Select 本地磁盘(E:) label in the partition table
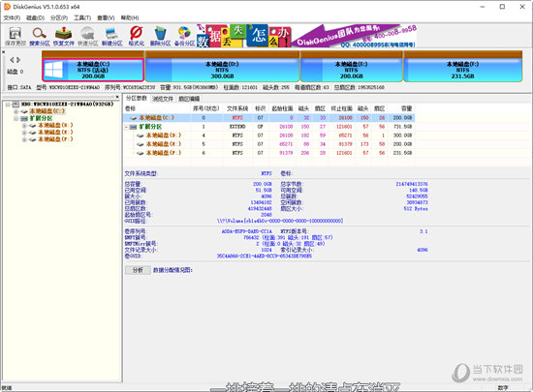 164,144
